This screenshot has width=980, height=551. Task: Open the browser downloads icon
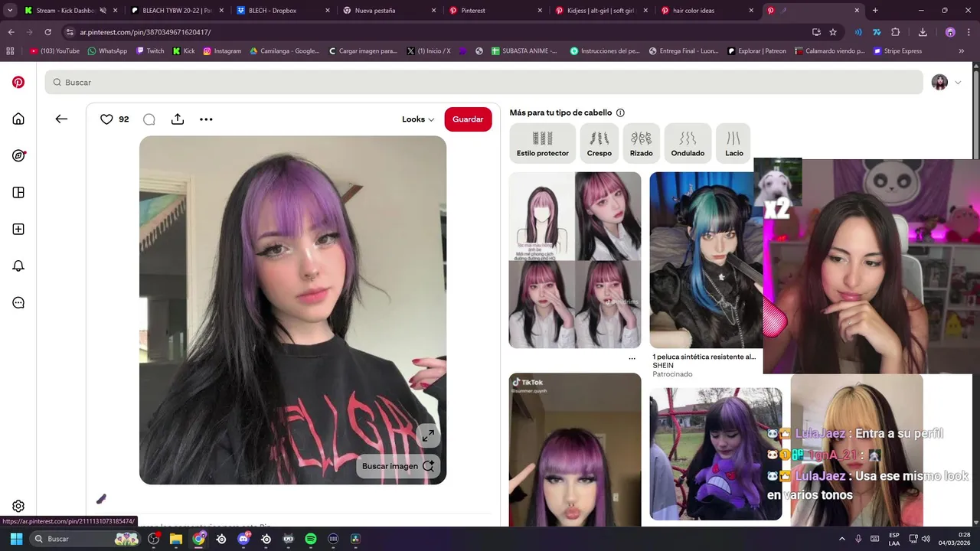[923, 32]
